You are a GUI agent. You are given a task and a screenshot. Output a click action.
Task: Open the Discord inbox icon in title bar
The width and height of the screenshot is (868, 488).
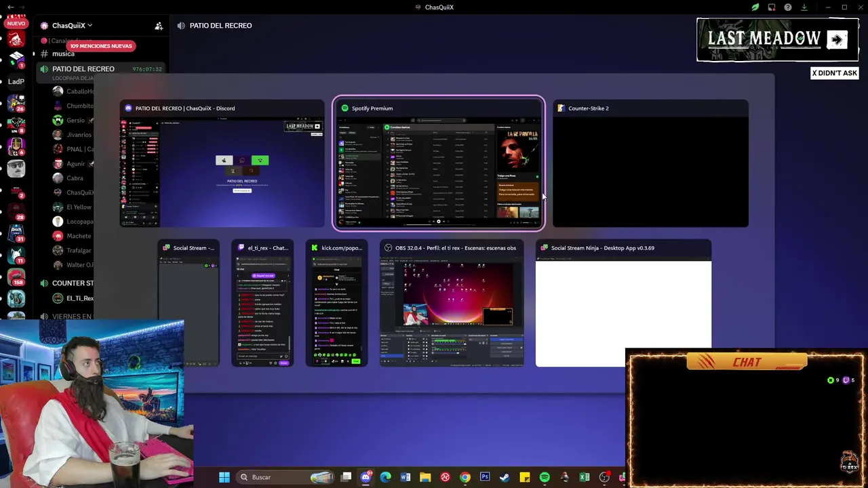[x=772, y=7]
